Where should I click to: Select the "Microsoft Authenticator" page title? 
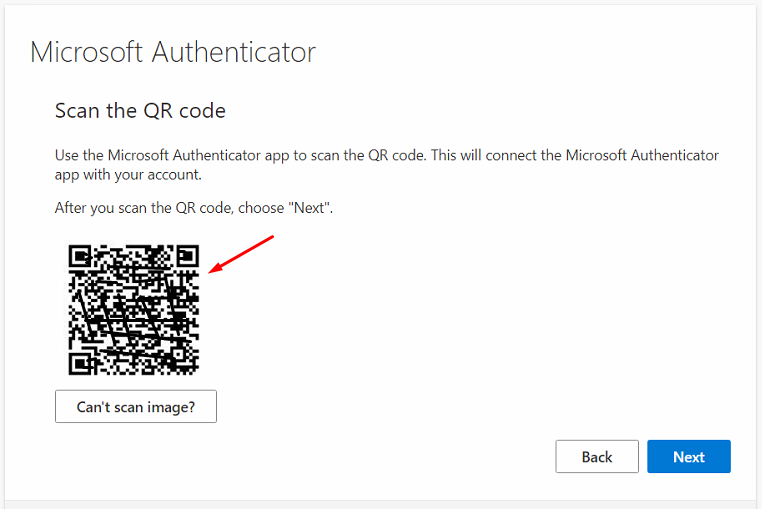point(173,52)
